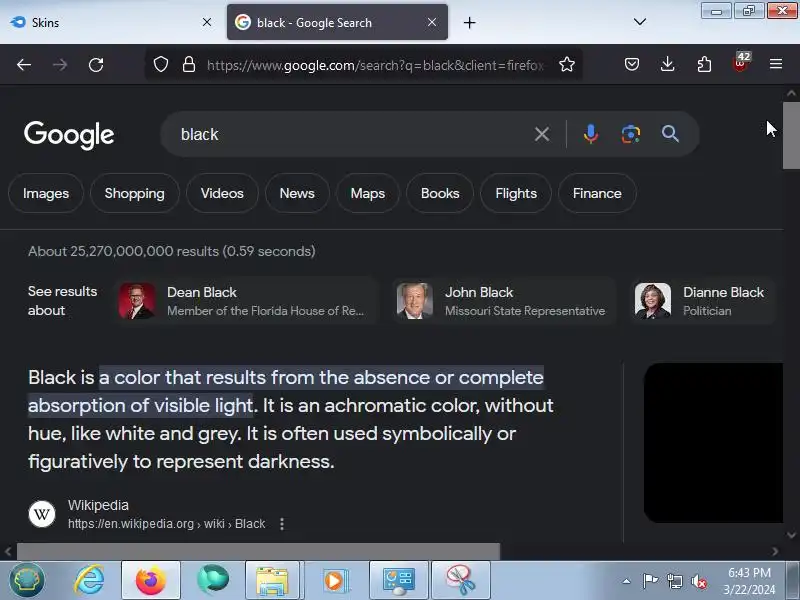Click Dianne Black's portrait thumbnail
The height and width of the screenshot is (600, 800).
point(653,301)
